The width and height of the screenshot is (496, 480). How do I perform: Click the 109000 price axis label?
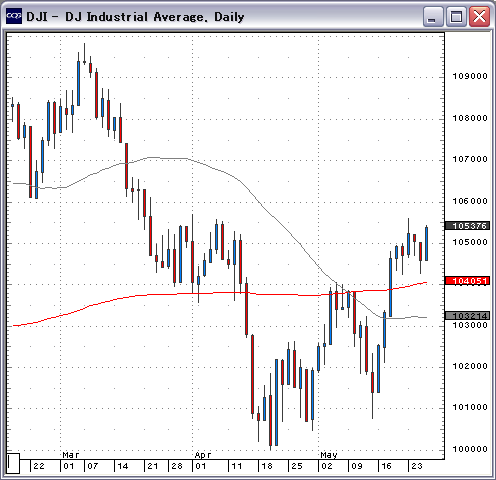coord(470,76)
